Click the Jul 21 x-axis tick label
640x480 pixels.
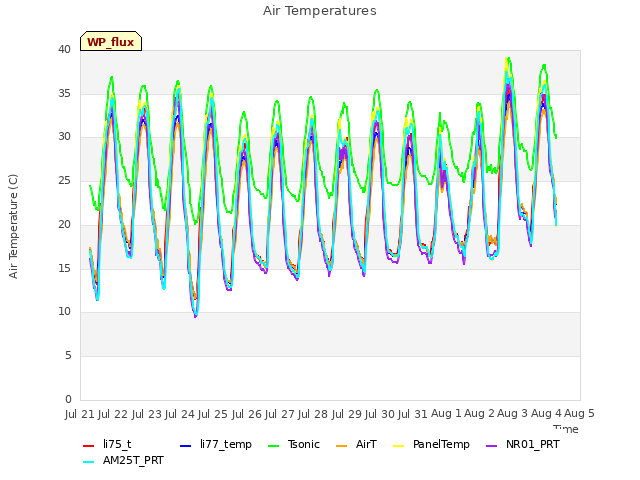tap(80, 414)
